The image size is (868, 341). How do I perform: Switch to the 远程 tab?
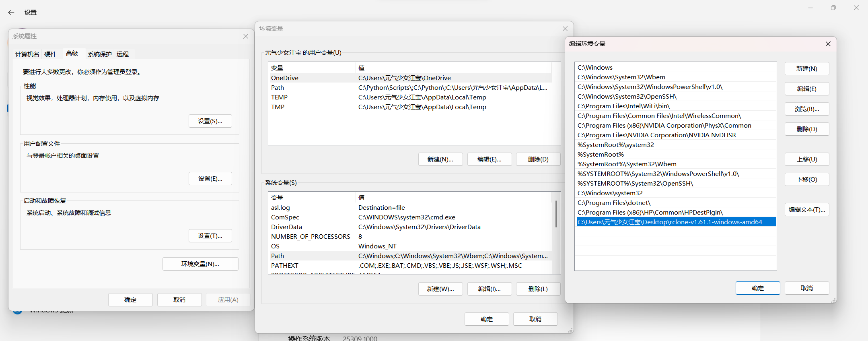coord(123,54)
